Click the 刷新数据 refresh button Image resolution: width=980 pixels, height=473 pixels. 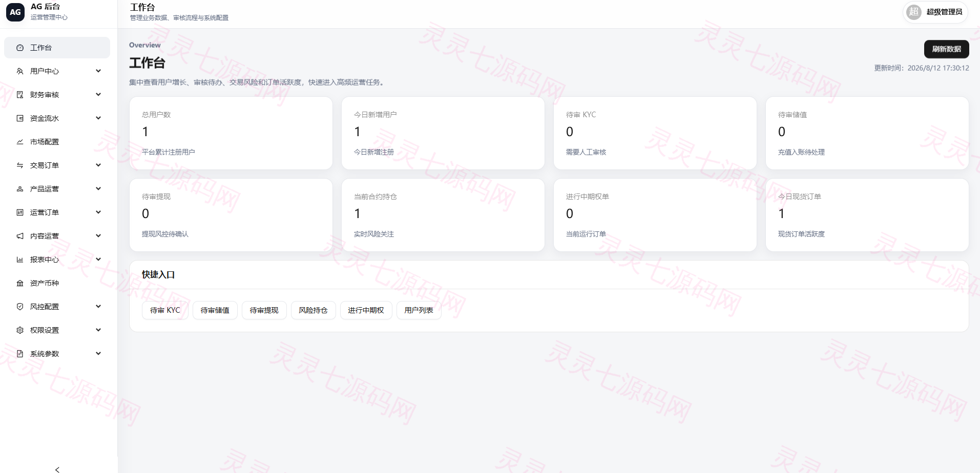click(946, 49)
